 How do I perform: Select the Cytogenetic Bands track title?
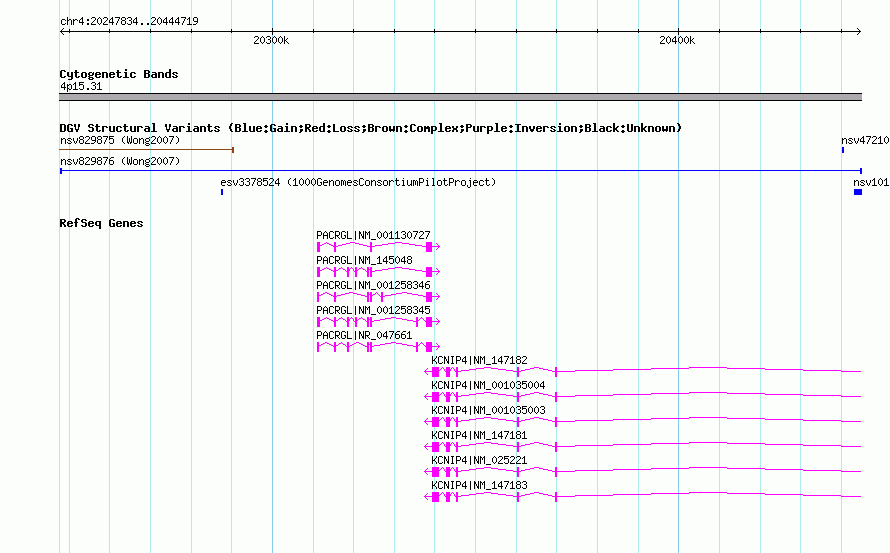119,74
